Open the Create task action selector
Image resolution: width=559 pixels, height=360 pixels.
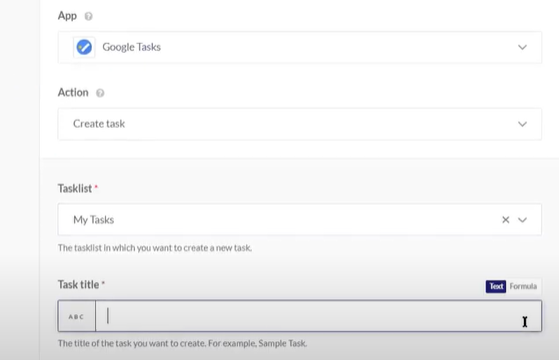tap(300, 124)
